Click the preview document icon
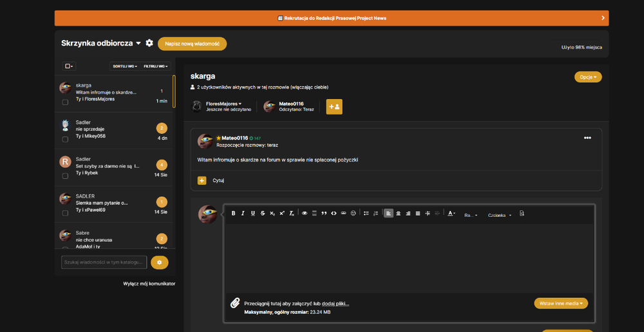This screenshot has width=644, height=332. coord(522,214)
